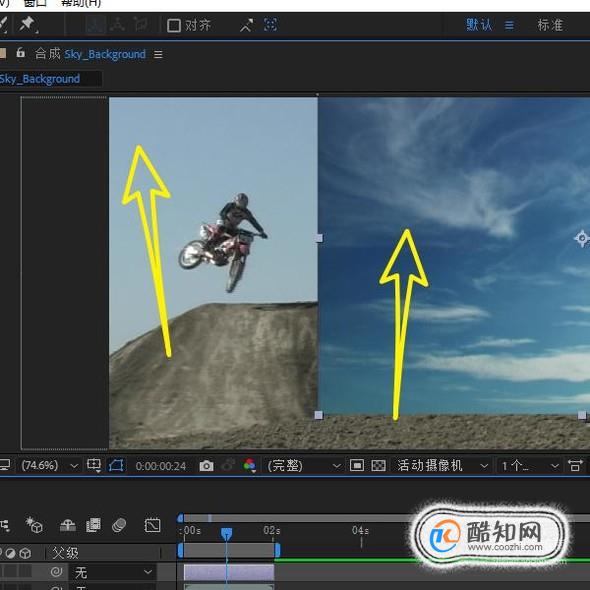Viewport: 590px width, 590px height.
Task: Click the snapshot camera icon
Action: tap(206, 466)
